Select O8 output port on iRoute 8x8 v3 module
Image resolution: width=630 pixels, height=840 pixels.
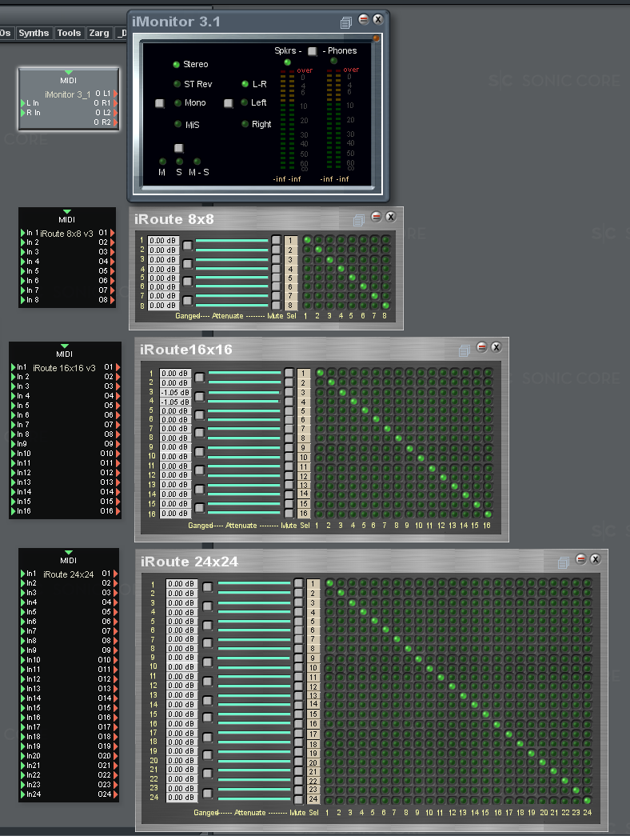(x=113, y=300)
